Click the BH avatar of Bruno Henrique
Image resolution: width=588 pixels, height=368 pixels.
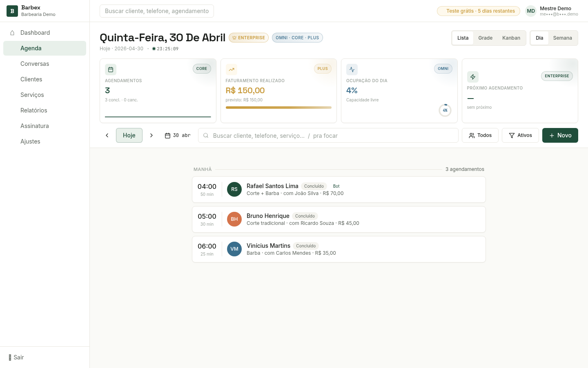click(x=234, y=219)
